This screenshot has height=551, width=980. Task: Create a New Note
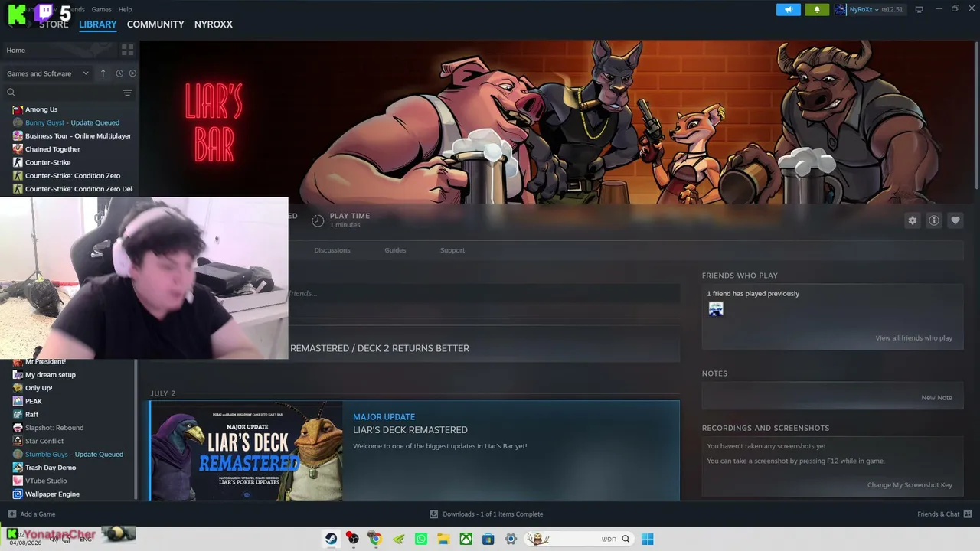point(936,398)
